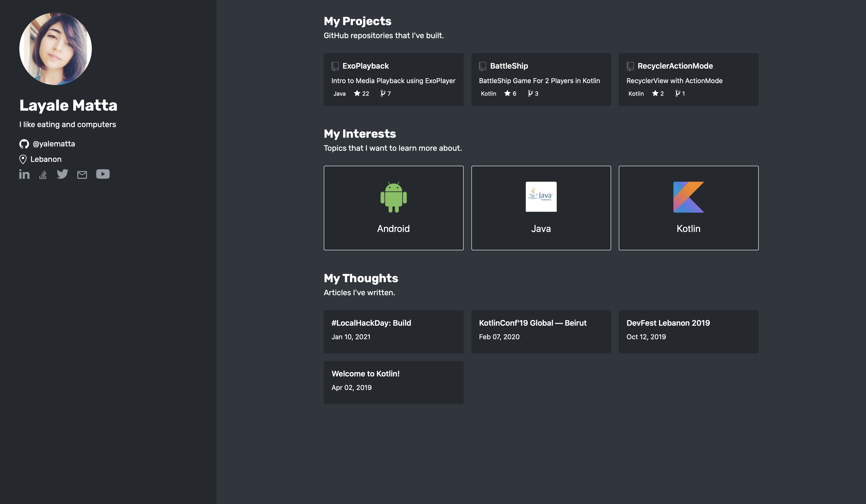Click the LinkedIn icon
866x504 pixels.
[24, 174]
